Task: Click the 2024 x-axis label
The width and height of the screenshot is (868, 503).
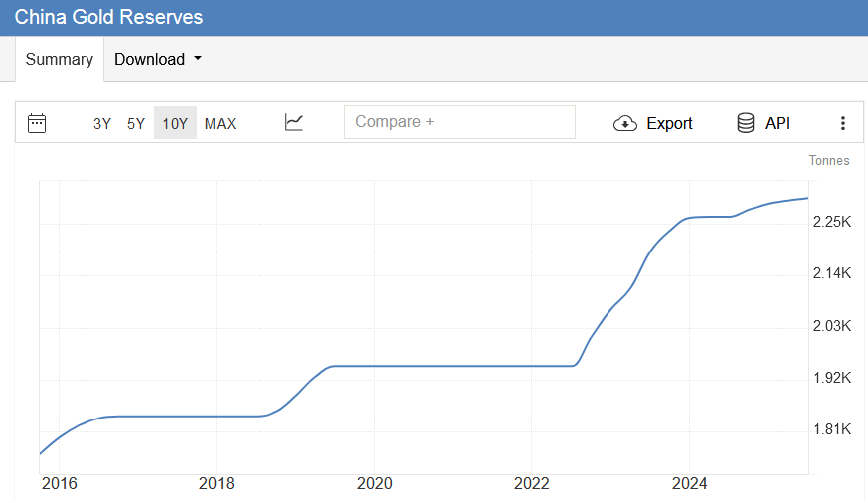Action: [x=689, y=483]
